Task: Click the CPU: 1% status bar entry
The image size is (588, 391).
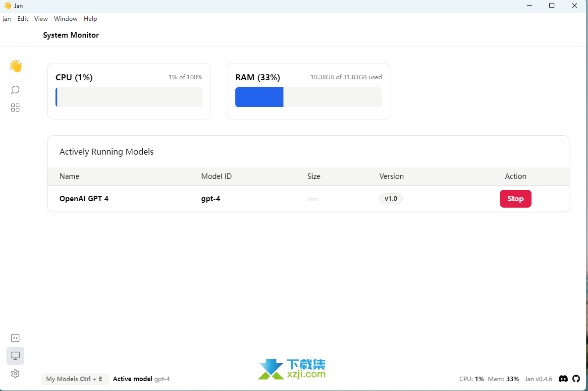Action: (472, 379)
